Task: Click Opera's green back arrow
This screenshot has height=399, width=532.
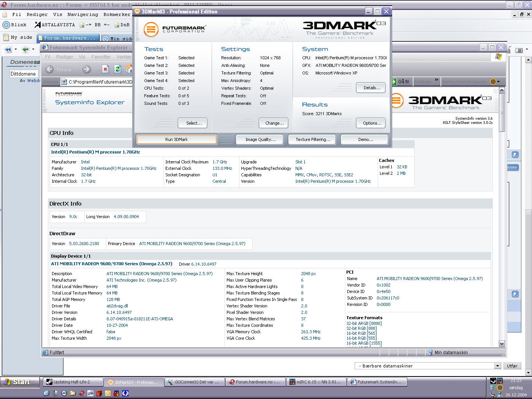Action: pos(25,49)
